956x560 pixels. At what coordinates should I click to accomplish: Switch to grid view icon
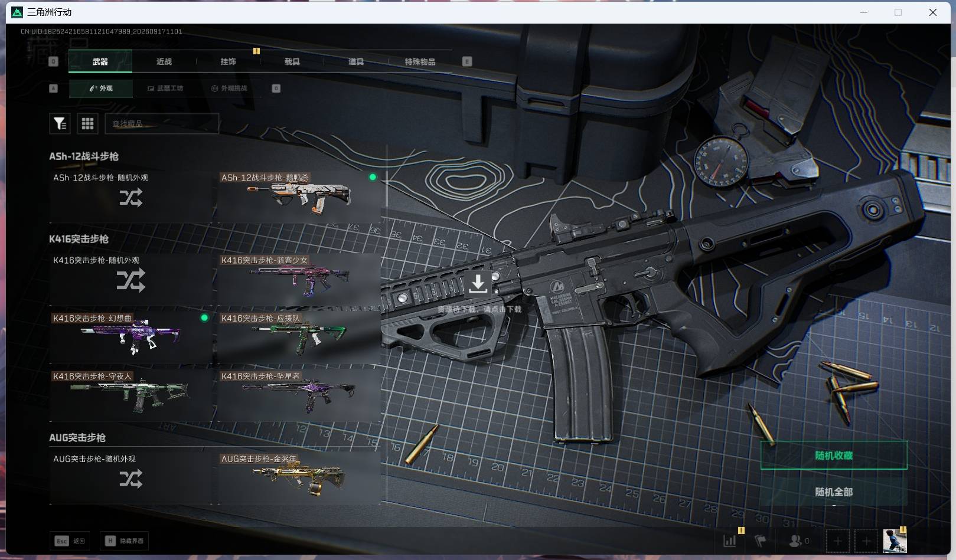point(87,123)
